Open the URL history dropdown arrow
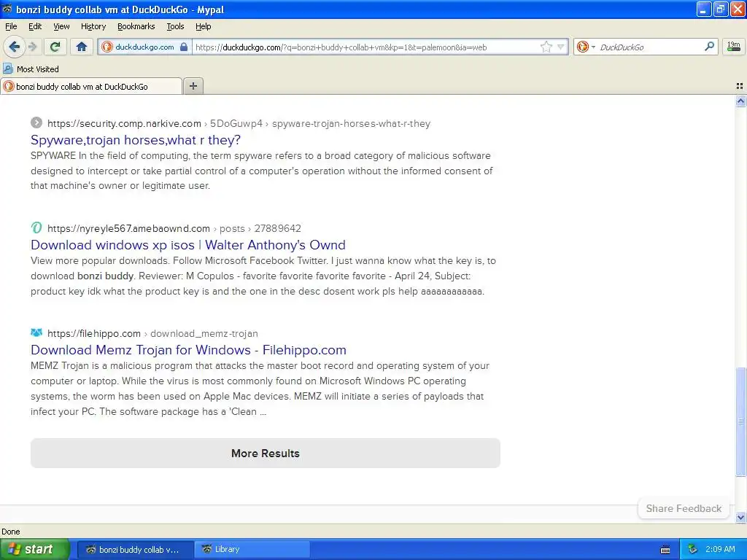Screen dimensions: 747x560 [561, 47]
